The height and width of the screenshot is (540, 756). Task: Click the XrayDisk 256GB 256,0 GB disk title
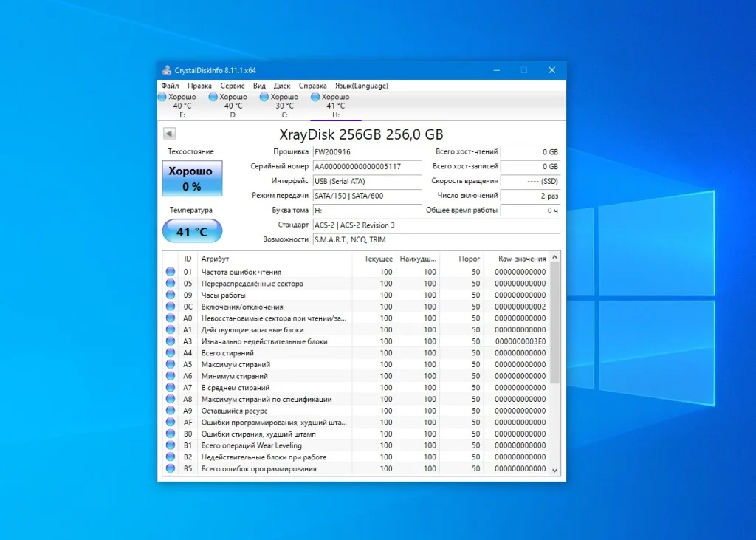tap(361, 134)
